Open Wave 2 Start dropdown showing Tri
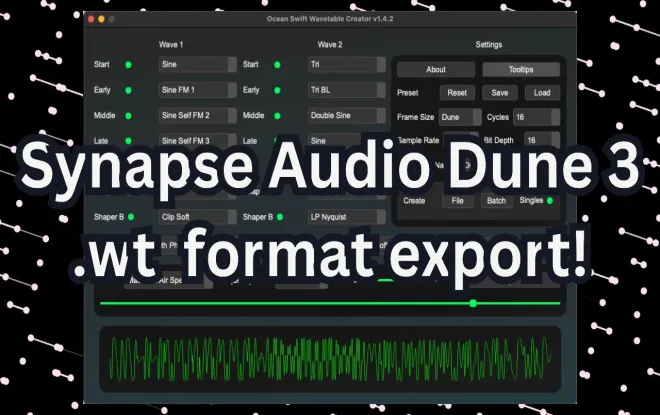Viewport: 660px width, 415px height. tap(346, 64)
